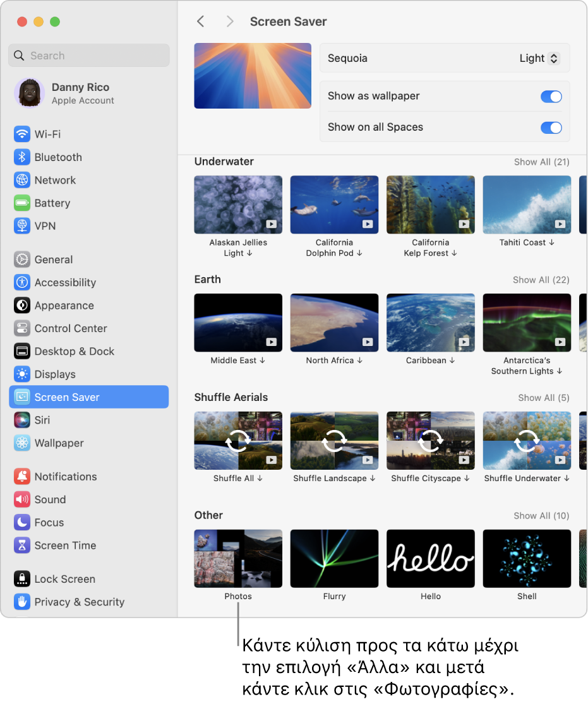The image size is (588, 704).
Task: Select North Africa aerial thumbnail
Action: point(334,323)
